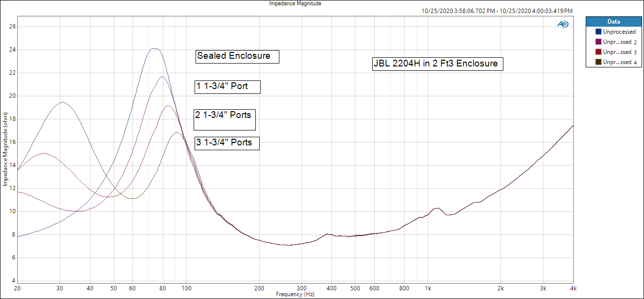The height and width of the screenshot is (299, 644).
Task: Click the 1 1-3/4" Port annotation
Action: point(227,87)
